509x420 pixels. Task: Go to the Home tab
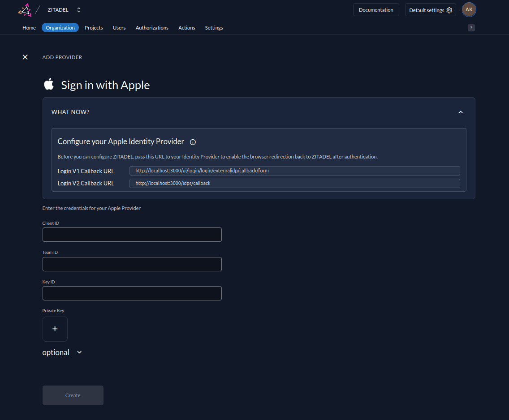29,28
